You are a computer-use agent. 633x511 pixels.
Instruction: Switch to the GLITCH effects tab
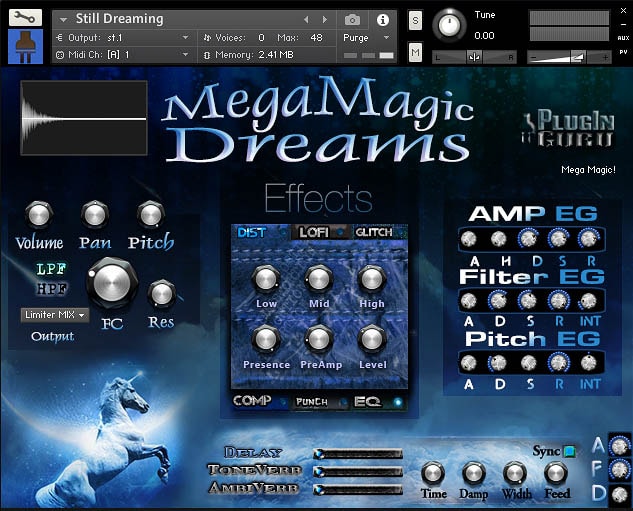pyautogui.click(x=373, y=233)
